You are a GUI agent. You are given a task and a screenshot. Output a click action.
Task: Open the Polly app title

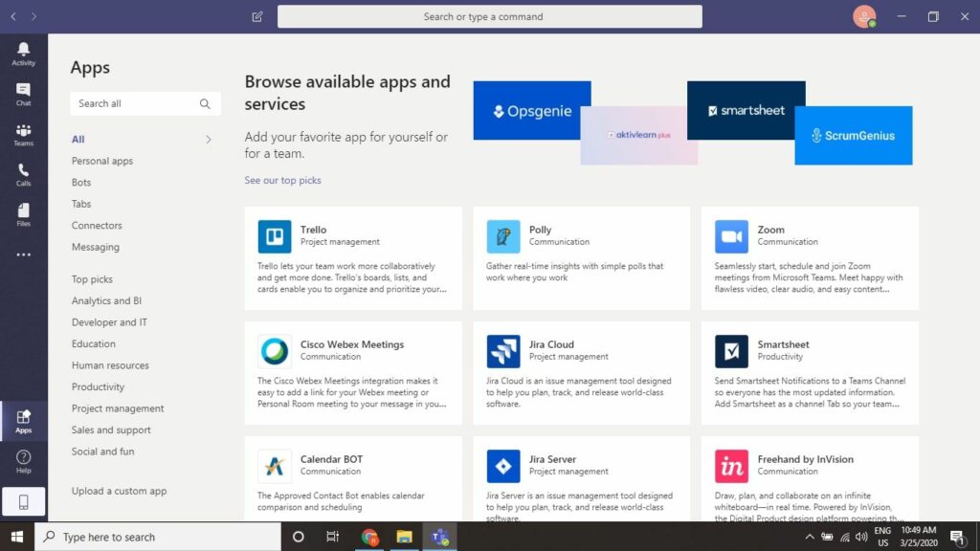pos(540,230)
